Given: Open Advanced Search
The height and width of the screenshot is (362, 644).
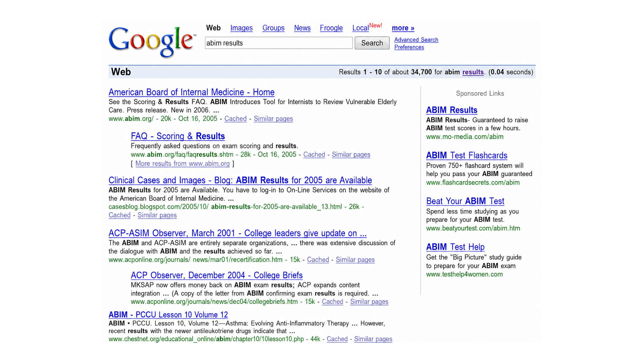Looking at the screenshot, I should [416, 40].
